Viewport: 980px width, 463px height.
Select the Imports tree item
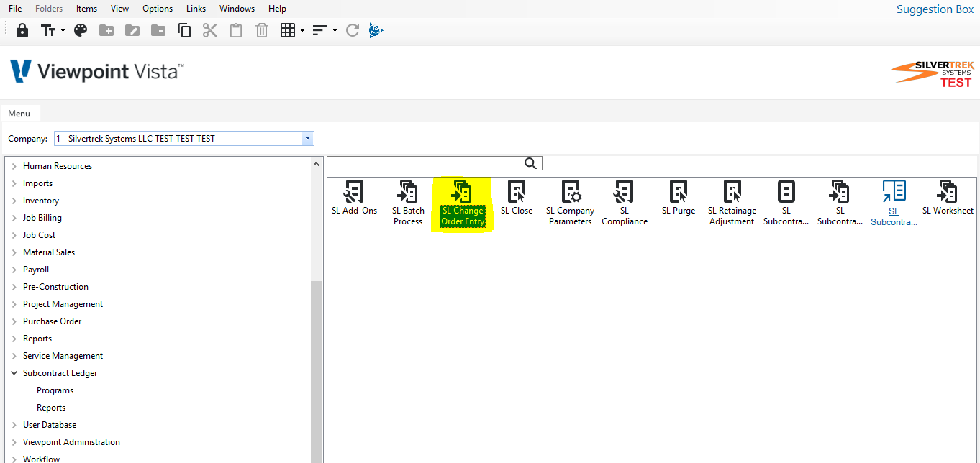click(x=37, y=183)
